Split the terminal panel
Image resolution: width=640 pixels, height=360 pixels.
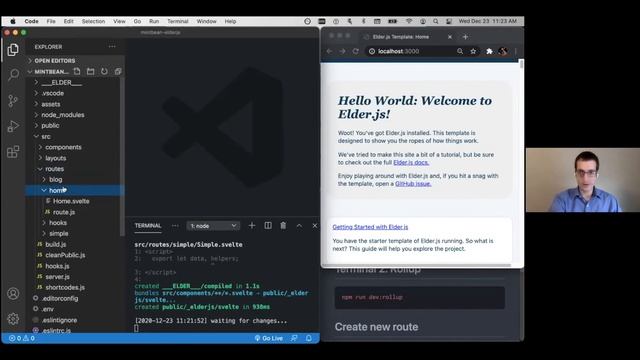tap(268, 225)
